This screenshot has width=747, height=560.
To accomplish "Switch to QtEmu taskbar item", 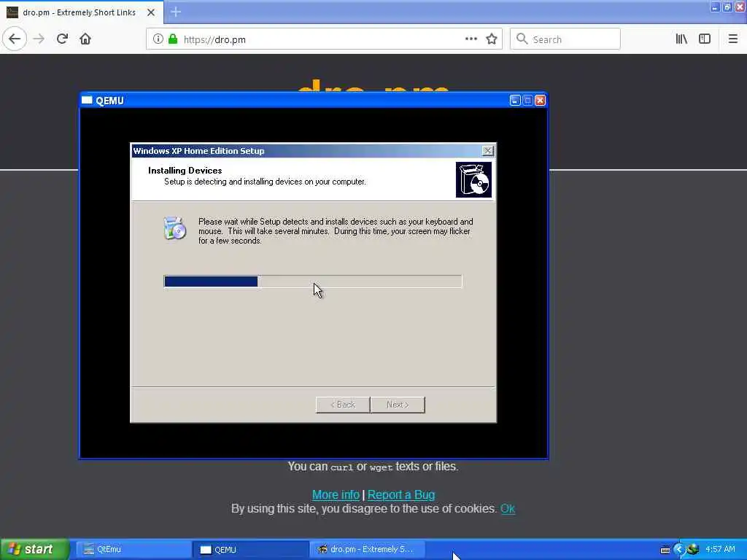I will click(133, 550).
